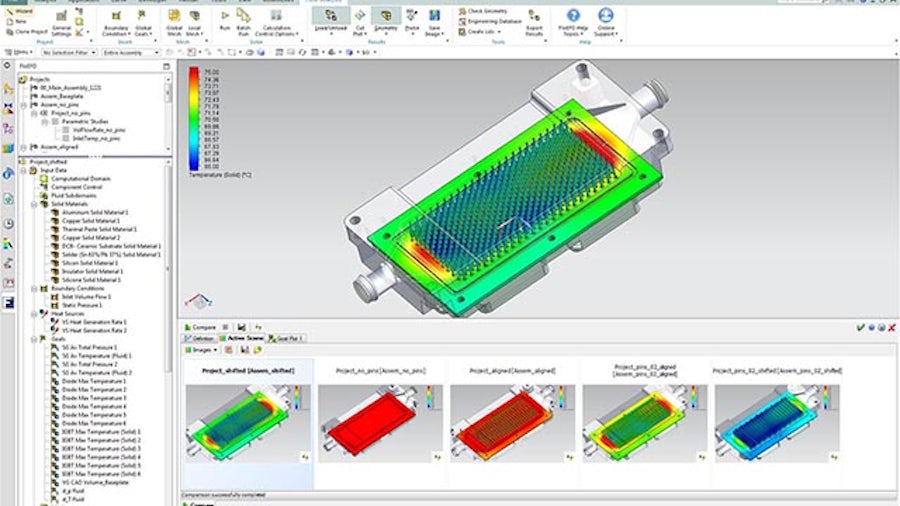Click the Compare button in comparison panel

(x=201, y=326)
